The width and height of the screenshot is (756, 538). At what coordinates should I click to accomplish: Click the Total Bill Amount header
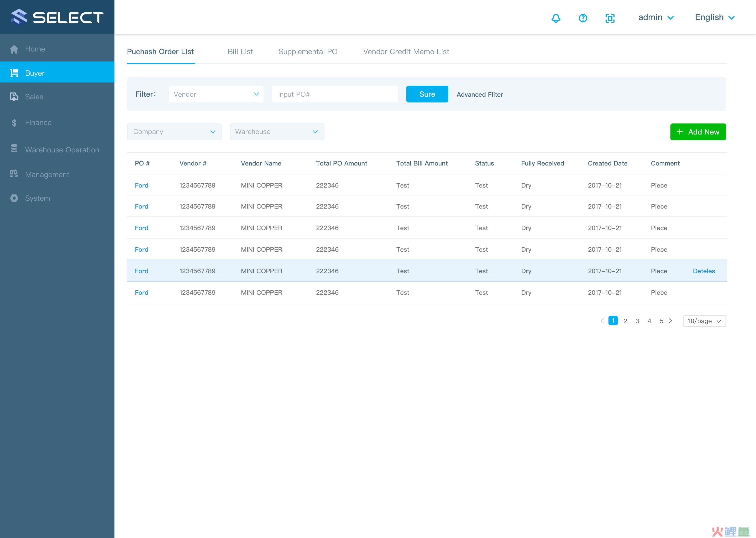(x=422, y=163)
